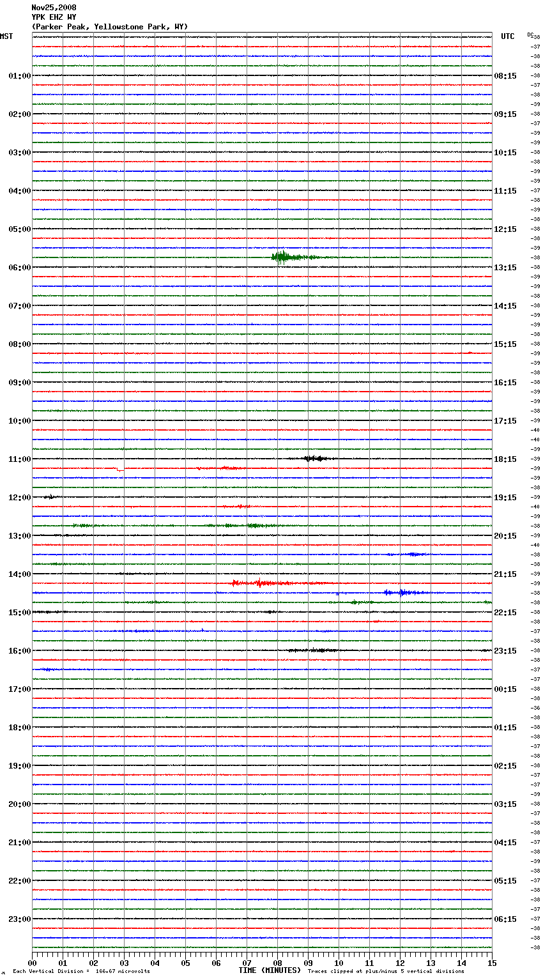Click the 13:15 UTC time label

click(x=505, y=268)
